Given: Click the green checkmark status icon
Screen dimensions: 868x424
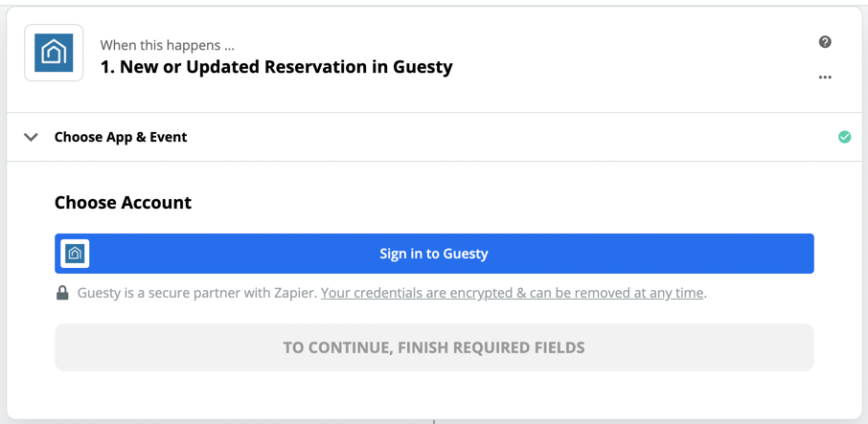Looking at the screenshot, I should [x=844, y=137].
